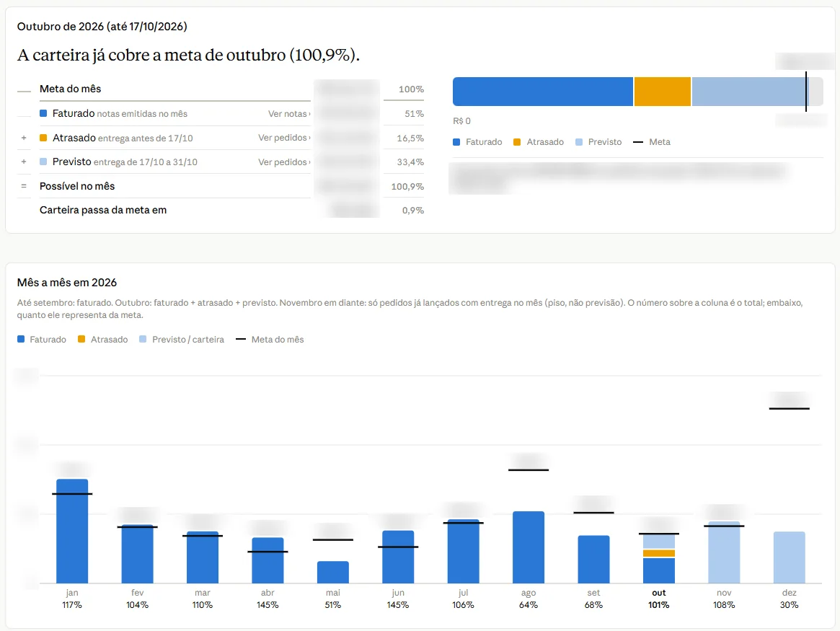The image size is (840, 631).
Task: Click the '16,5%' value in the Atrasado row
Action: [x=410, y=138]
